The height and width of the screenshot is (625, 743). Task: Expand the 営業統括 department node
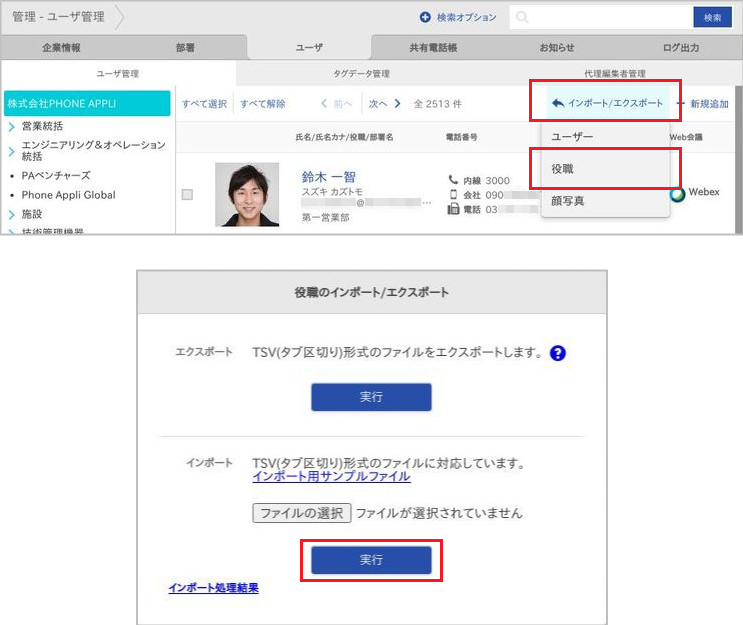point(11,127)
